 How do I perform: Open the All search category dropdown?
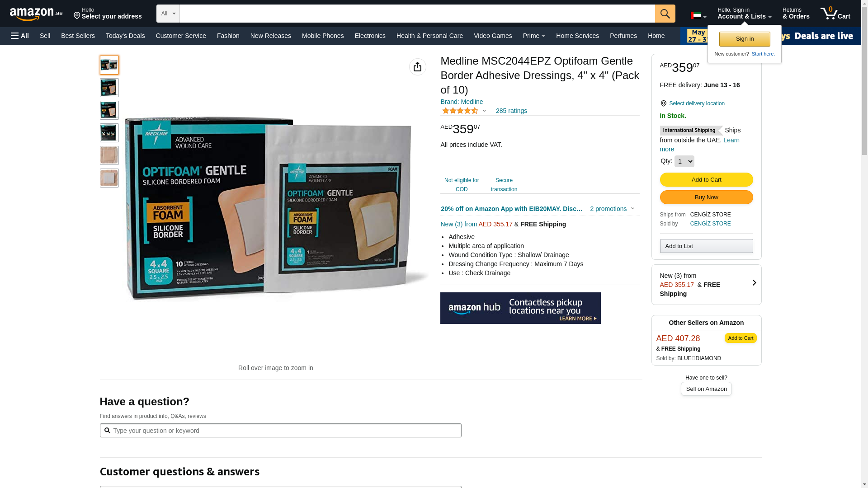click(x=168, y=14)
